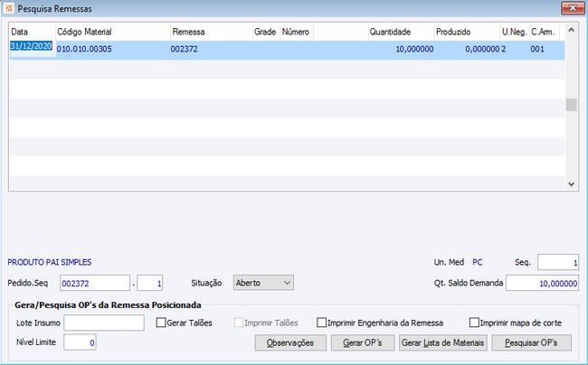This screenshot has height=365, width=588.
Task: Tick the Imprimir mapa de corte checkbox
Action: (474, 323)
